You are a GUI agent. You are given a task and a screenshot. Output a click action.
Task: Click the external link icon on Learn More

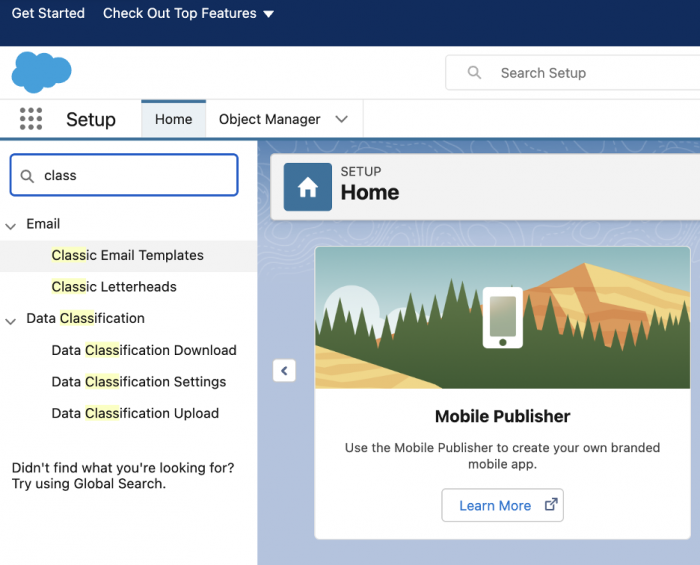(x=550, y=505)
